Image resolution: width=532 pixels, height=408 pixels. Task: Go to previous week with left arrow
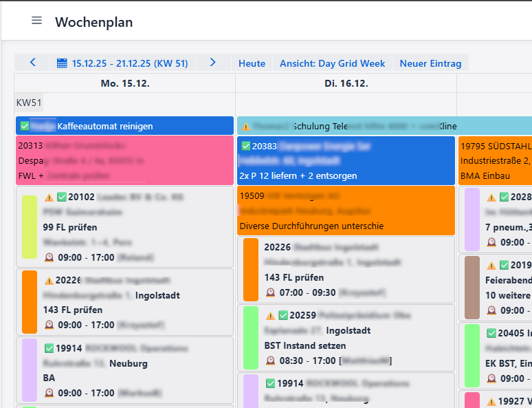coord(33,63)
